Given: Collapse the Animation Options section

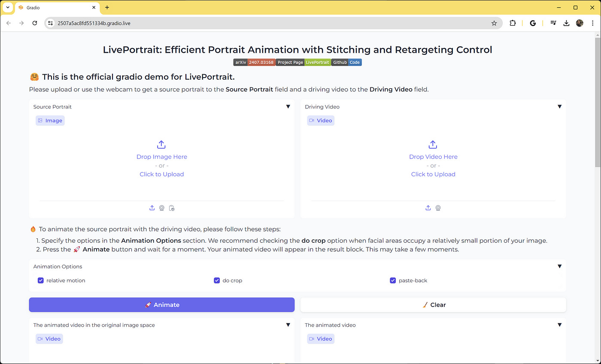Looking at the screenshot, I should point(559,266).
